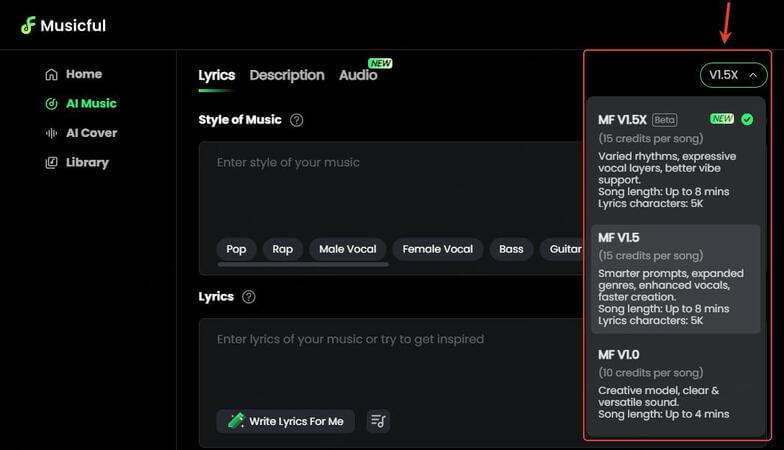The height and width of the screenshot is (450, 784).
Task: Switch to the Description tab
Action: pos(287,76)
